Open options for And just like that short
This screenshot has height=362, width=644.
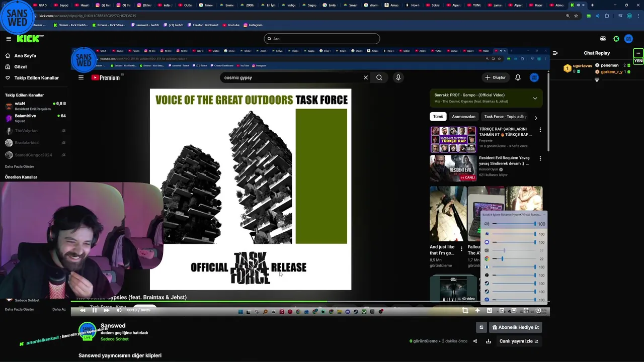461,248
